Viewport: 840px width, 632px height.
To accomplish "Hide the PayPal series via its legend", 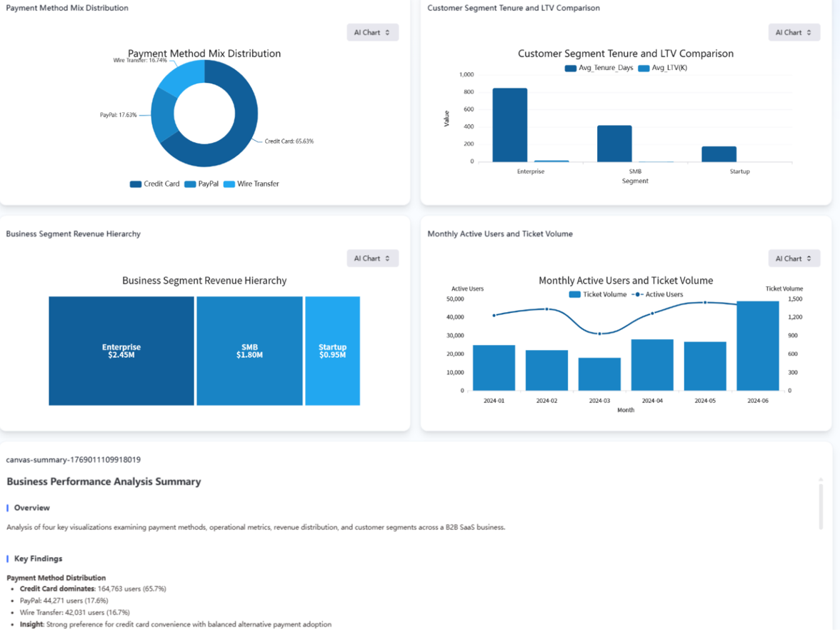I will [x=201, y=184].
